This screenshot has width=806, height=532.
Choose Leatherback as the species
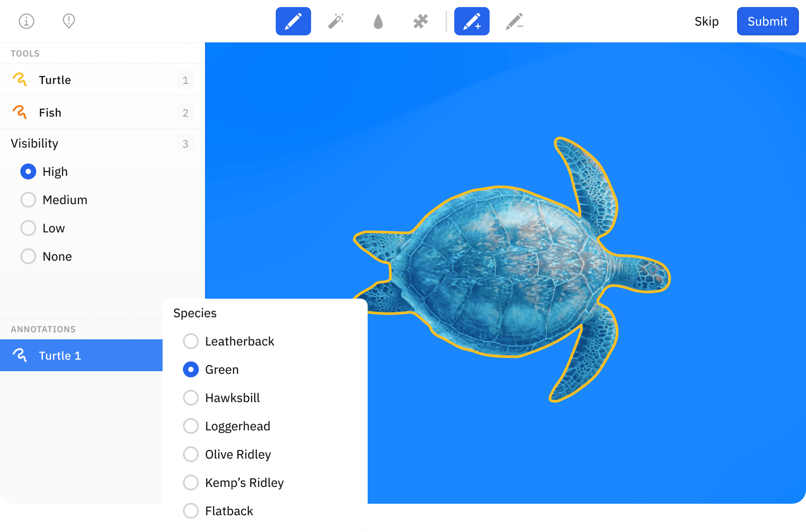[191, 341]
